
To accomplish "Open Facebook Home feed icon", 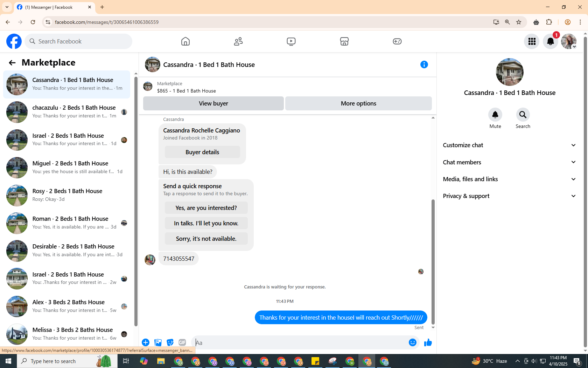I will (x=185, y=41).
